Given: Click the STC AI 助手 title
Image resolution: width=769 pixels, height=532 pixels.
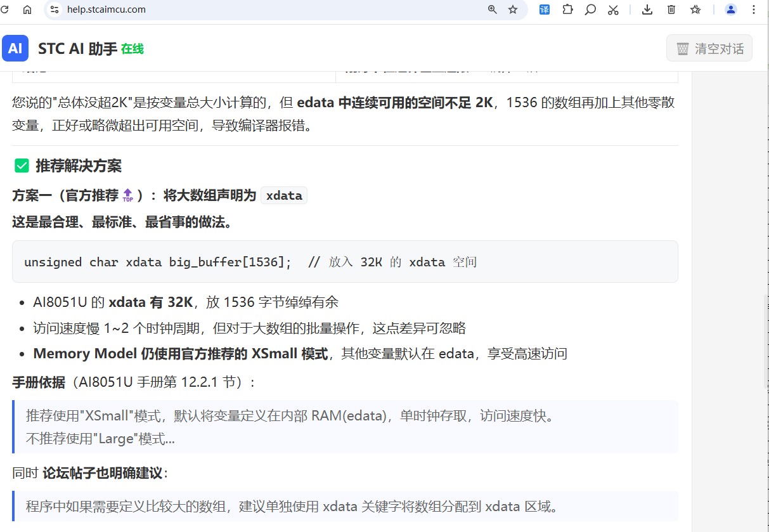Looking at the screenshot, I should 77,49.
